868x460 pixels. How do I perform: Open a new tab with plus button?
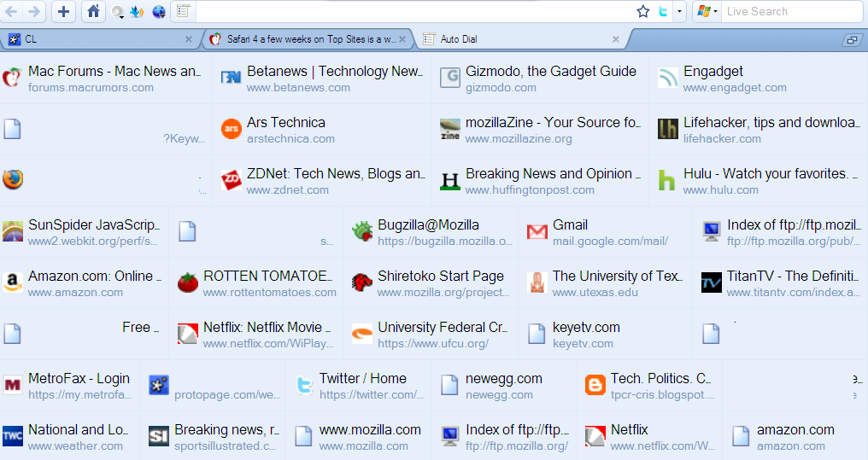point(64,11)
